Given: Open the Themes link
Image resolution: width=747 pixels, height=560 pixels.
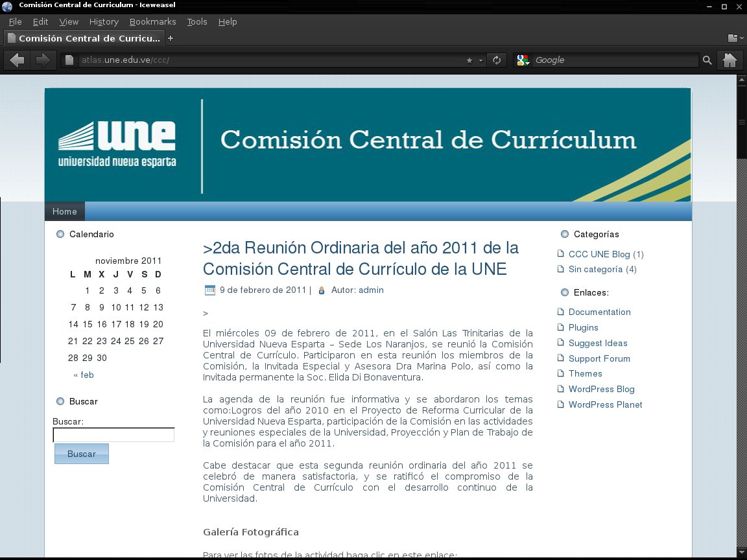Looking at the screenshot, I should 585,373.
